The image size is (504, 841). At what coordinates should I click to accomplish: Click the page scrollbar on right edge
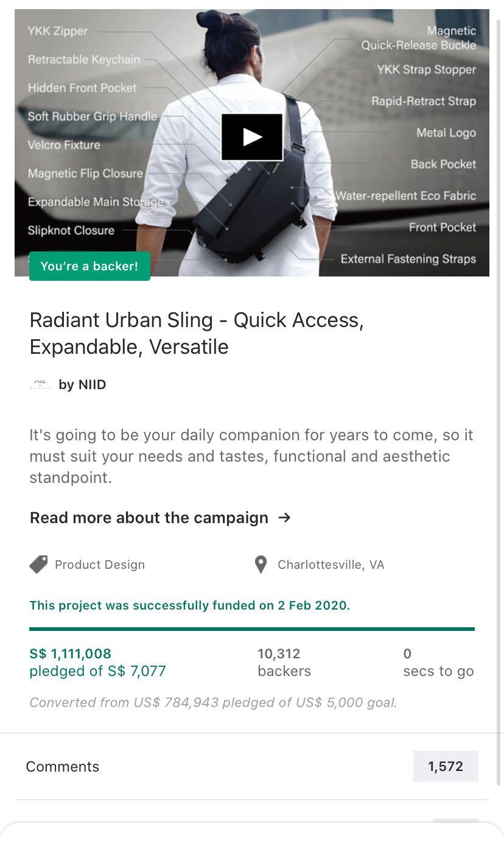[499, 365]
